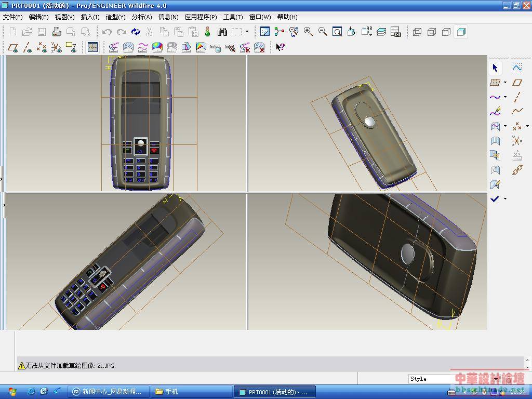
Task: Switch to Wireframe display
Action: coord(417,32)
